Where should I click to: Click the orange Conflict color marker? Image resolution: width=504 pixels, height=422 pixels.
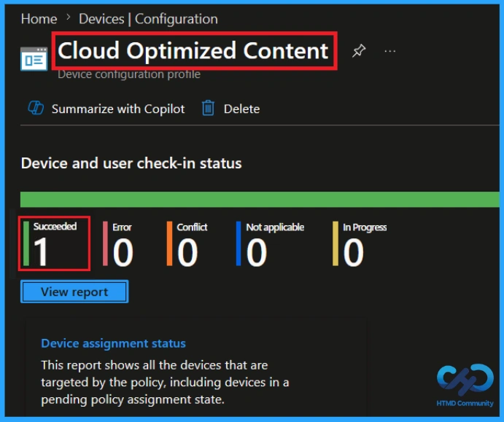click(169, 243)
